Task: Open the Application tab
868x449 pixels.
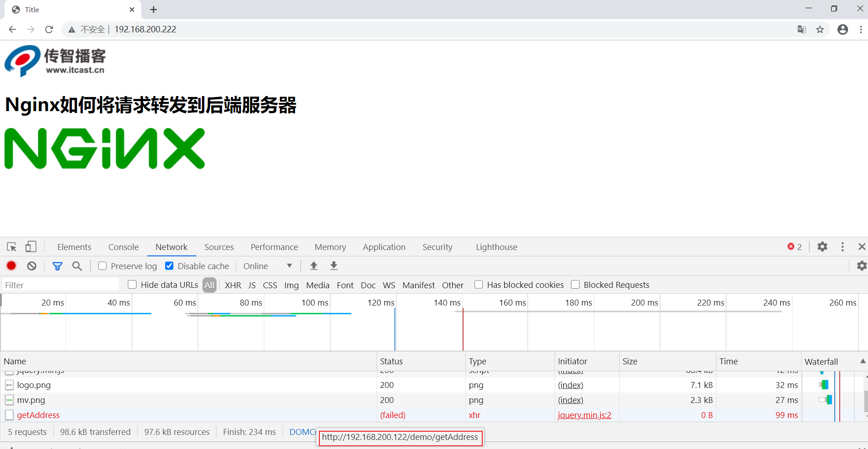Action: 384,247
